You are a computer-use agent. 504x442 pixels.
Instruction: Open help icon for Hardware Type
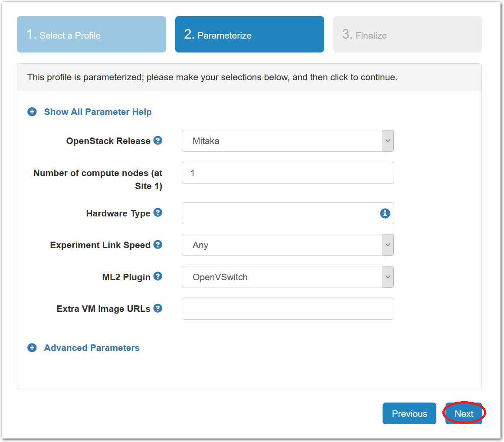157,213
